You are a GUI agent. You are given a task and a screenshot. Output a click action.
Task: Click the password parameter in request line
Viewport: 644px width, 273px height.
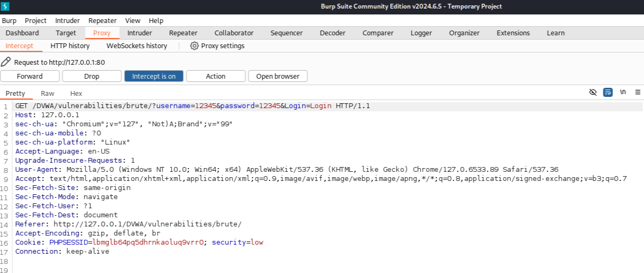(251, 106)
